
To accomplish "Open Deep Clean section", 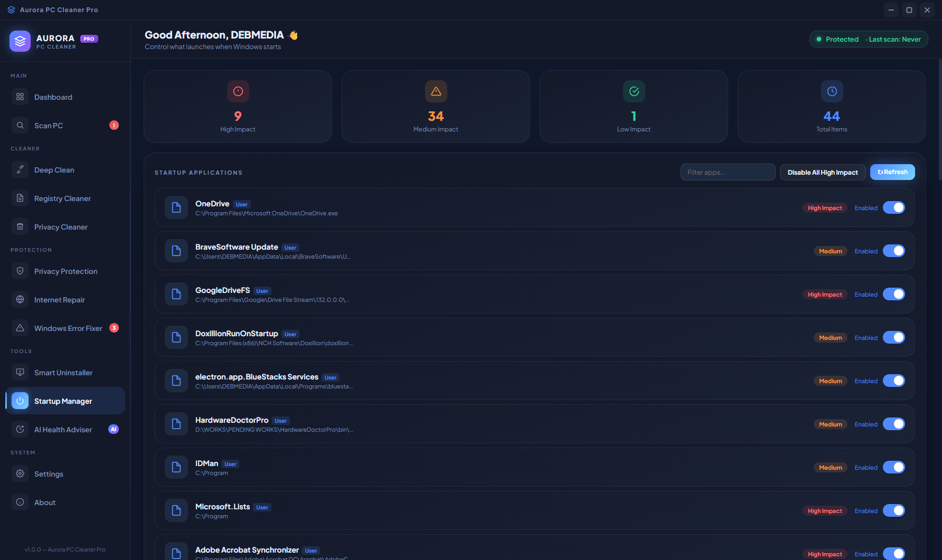I will [65, 170].
